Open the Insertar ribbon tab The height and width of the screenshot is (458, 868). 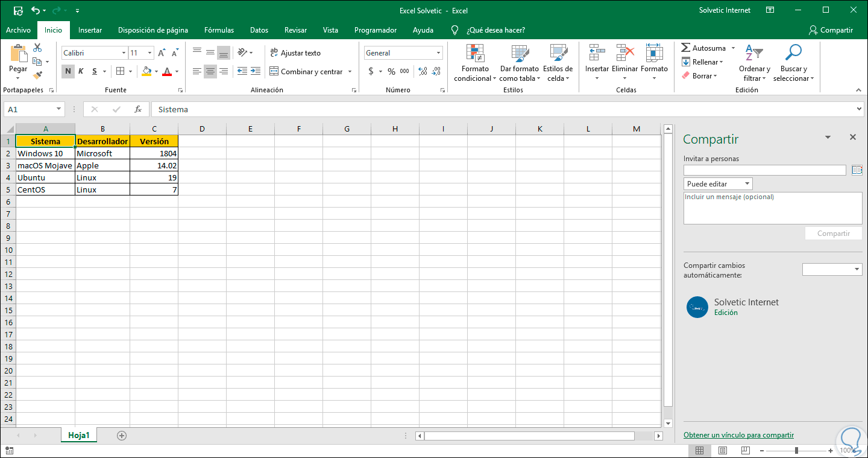click(90, 30)
